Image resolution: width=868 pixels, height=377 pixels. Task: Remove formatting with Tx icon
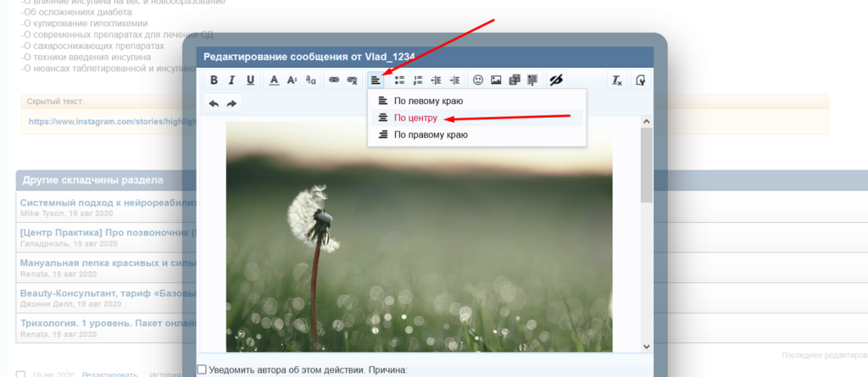coord(617,80)
